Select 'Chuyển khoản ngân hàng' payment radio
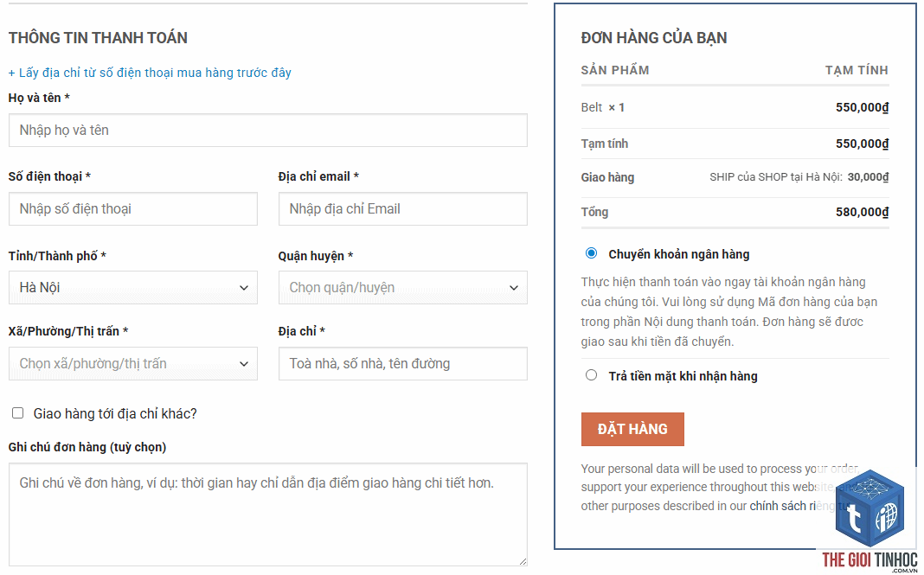 tap(591, 253)
